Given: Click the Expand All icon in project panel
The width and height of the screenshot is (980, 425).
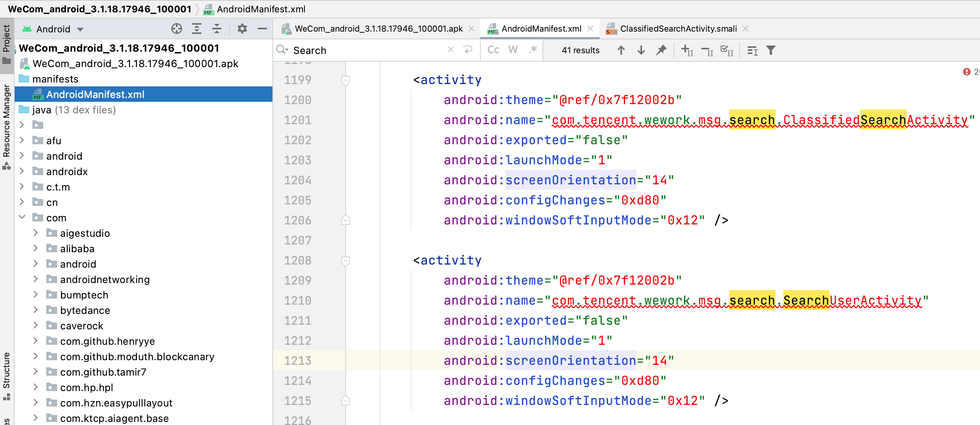Looking at the screenshot, I should pos(197,29).
